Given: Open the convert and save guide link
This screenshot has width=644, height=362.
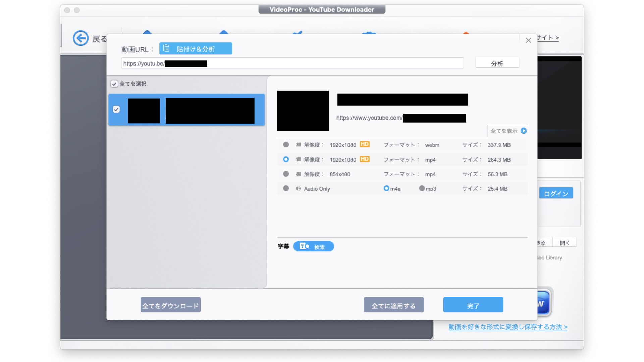Looking at the screenshot, I should [507, 327].
